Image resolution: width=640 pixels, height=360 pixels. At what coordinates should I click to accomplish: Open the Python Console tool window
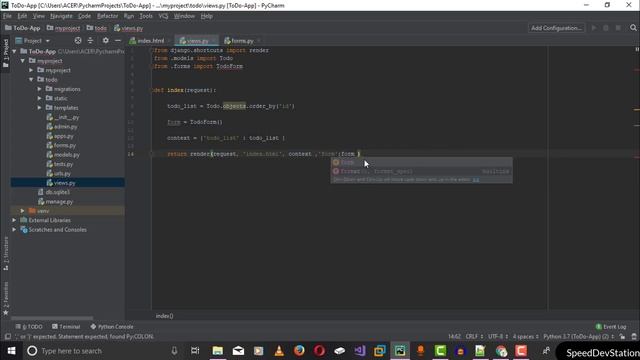[112, 327]
